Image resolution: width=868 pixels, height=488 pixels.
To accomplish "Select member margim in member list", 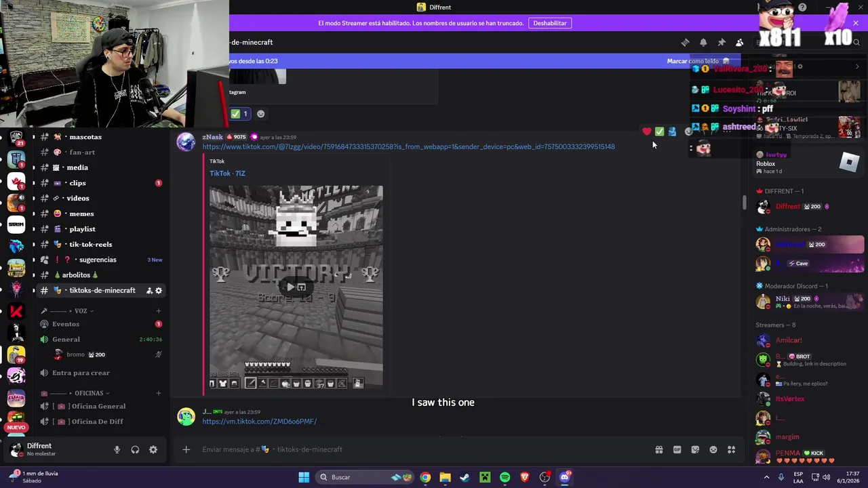I will pos(810,437).
